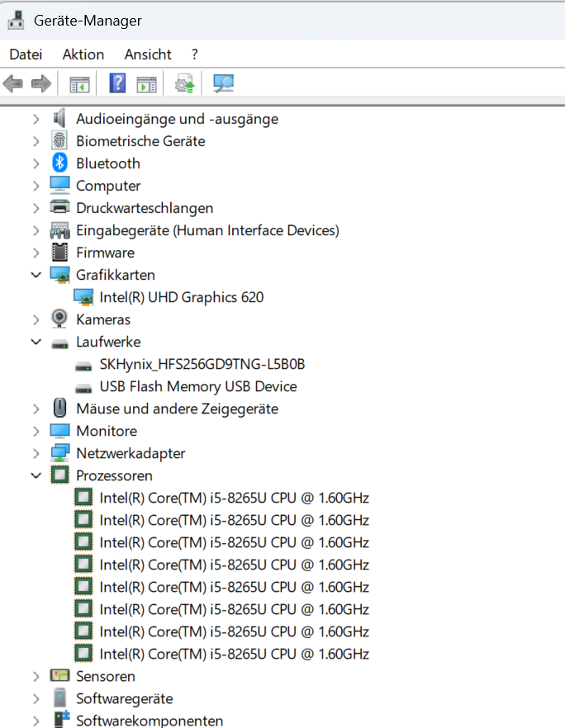The image size is (565, 728).
Task: Open the ? help menu
Action: pos(195,54)
